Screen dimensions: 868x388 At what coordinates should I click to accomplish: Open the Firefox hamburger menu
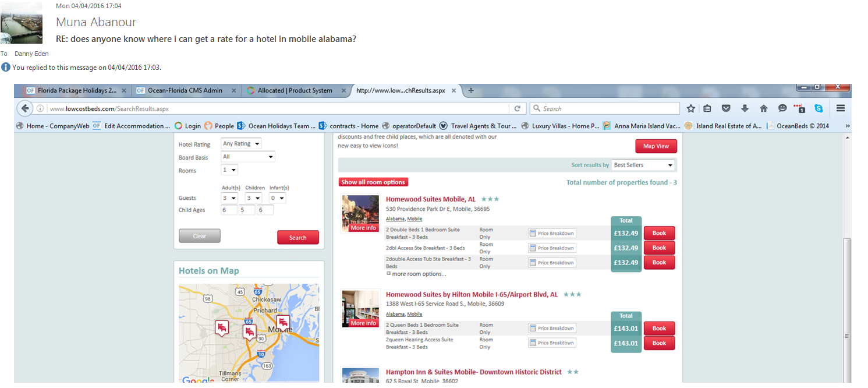pyautogui.click(x=841, y=108)
